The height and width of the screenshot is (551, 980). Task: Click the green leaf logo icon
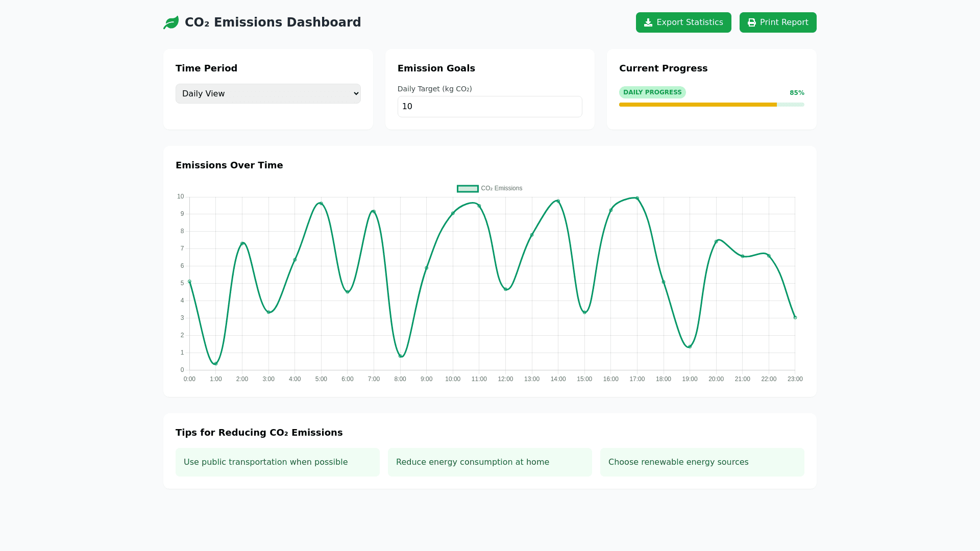click(171, 22)
